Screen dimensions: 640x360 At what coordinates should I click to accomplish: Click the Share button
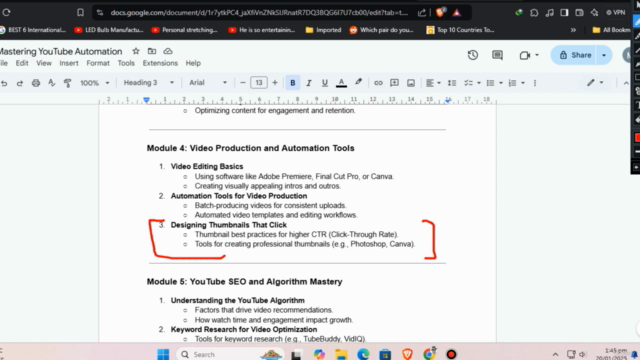575,55
